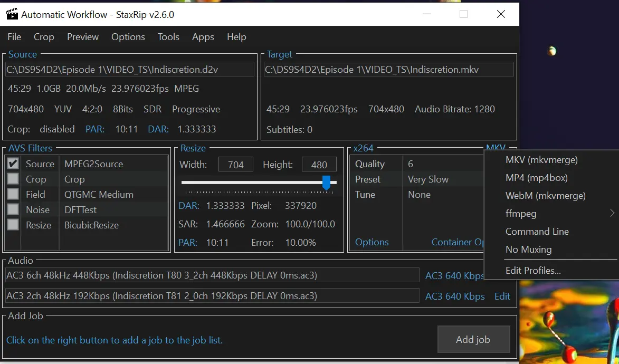The image size is (619, 364).
Task: Enable the Field filter checkbox
Action: pyautogui.click(x=13, y=194)
